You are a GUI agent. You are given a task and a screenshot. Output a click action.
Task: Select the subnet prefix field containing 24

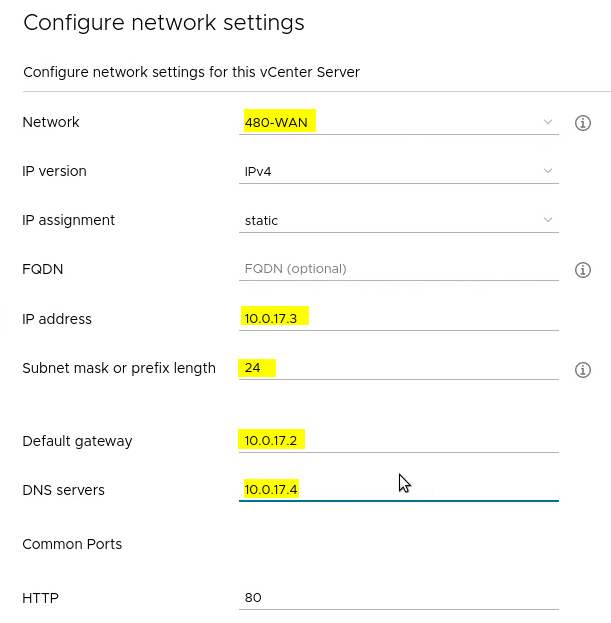pyautogui.click(x=398, y=368)
